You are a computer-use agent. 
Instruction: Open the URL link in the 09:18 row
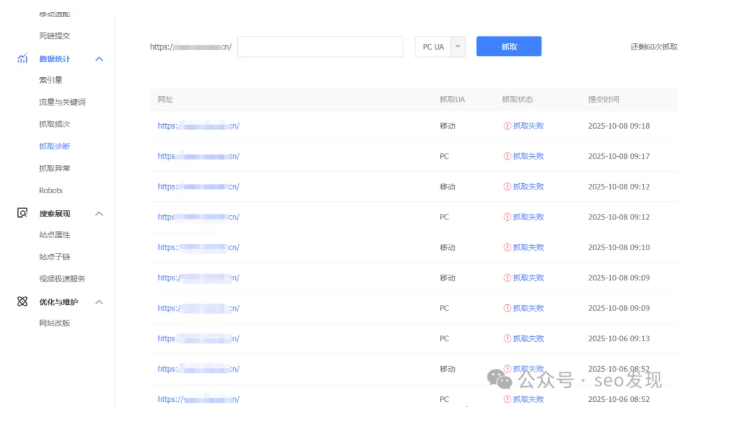tap(198, 126)
